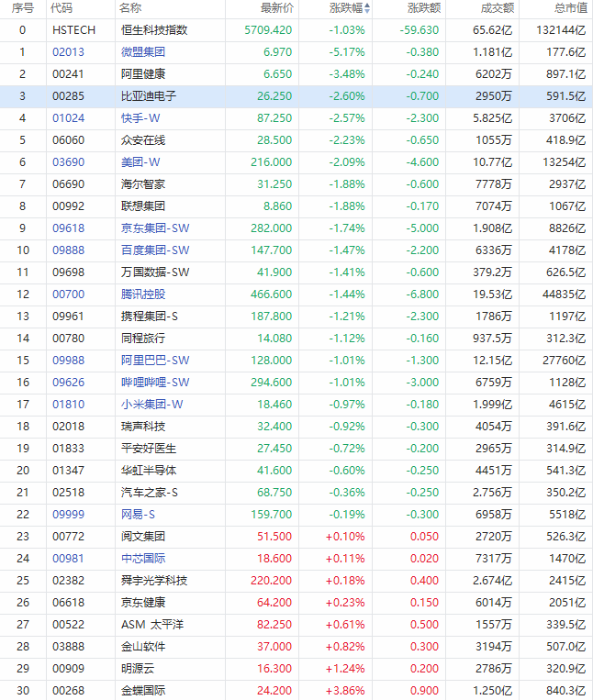Viewport: 593px width, 700px height.
Task: Open stock code 01810 link
Action: point(68,405)
